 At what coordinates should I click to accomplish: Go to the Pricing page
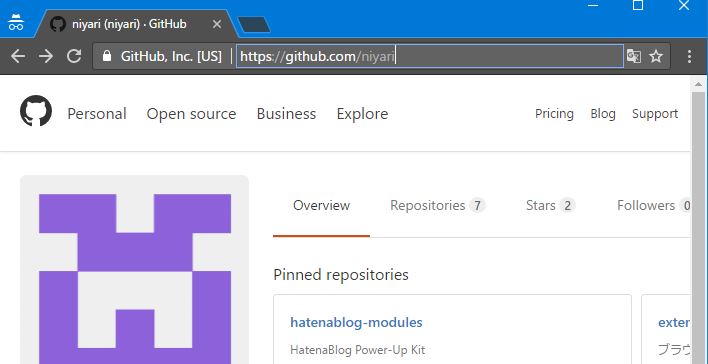click(554, 114)
